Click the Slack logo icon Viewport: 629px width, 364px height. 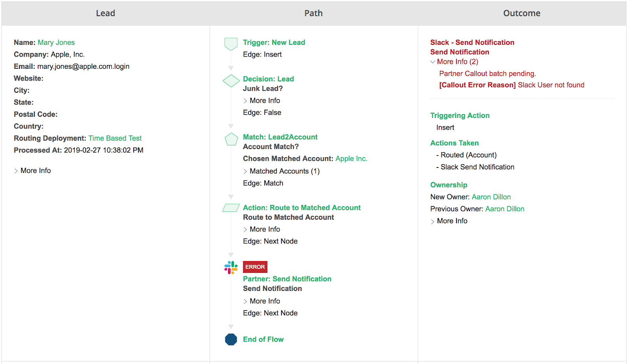[x=231, y=268]
